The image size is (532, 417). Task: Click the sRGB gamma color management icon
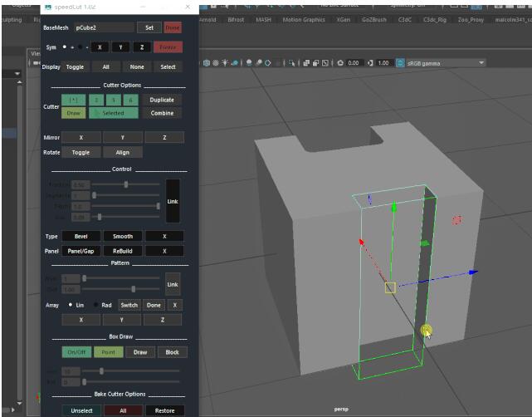(401, 63)
